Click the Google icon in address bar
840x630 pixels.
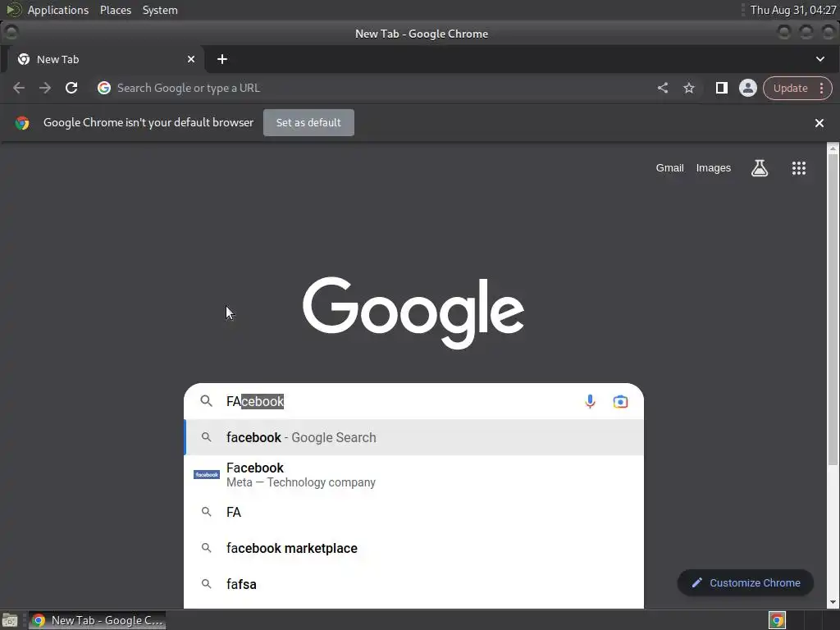tap(104, 88)
